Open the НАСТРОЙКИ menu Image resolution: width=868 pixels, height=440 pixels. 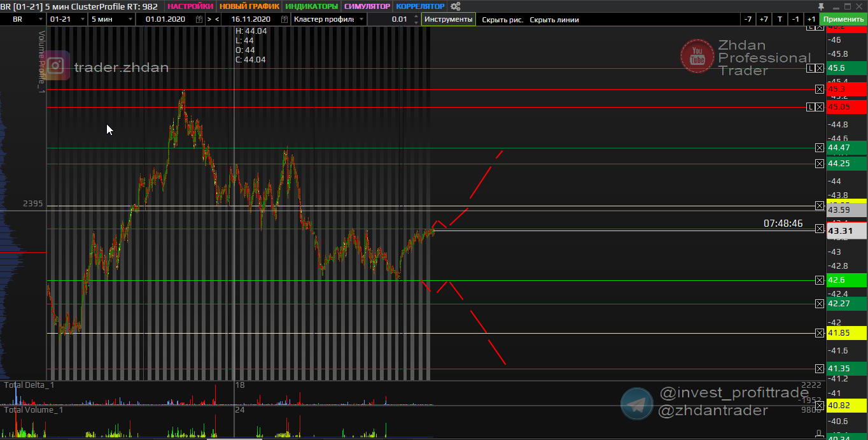tap(190, 6)
